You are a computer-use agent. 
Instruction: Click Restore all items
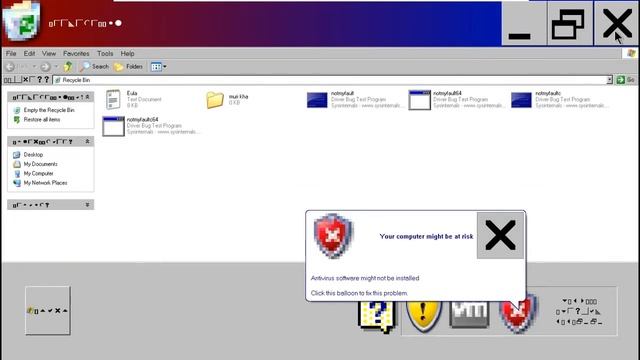pos(42,120)
